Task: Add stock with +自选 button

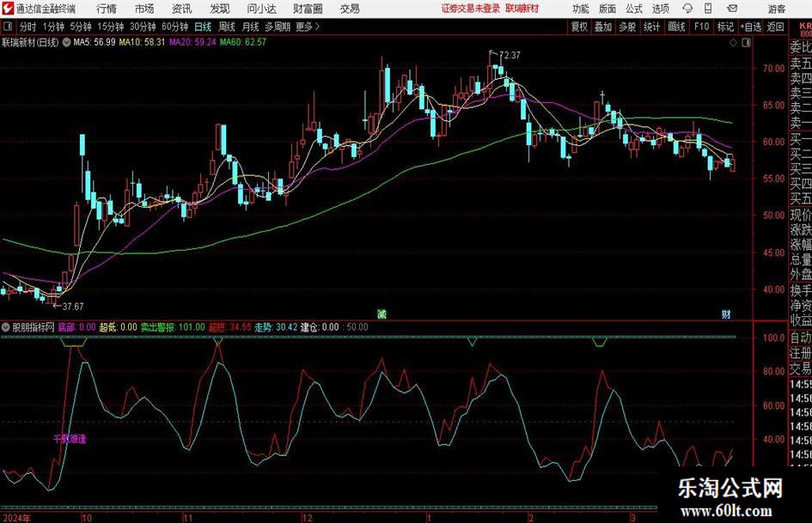Action: point(750,27)
